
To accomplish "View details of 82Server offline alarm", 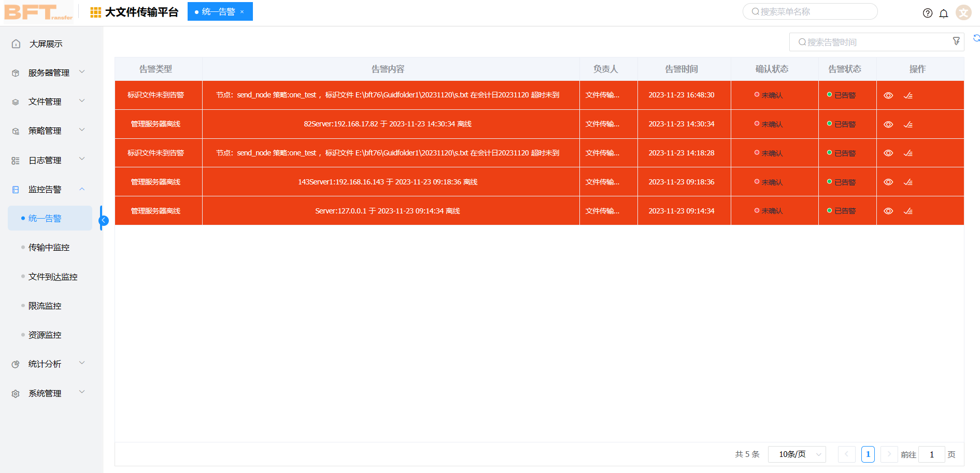I will (x=888, y=124).
